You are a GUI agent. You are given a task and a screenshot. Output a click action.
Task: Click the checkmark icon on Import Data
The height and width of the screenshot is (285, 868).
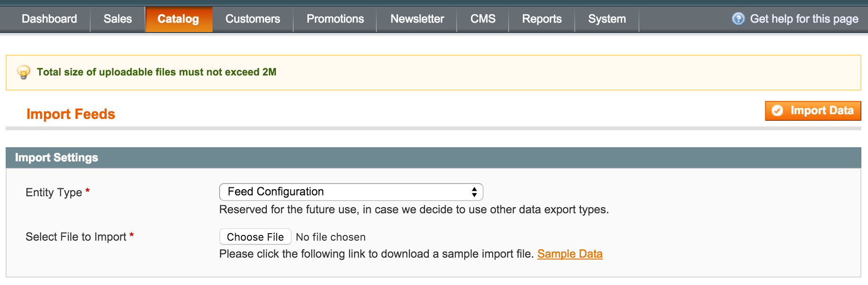[x=777, y=111]
